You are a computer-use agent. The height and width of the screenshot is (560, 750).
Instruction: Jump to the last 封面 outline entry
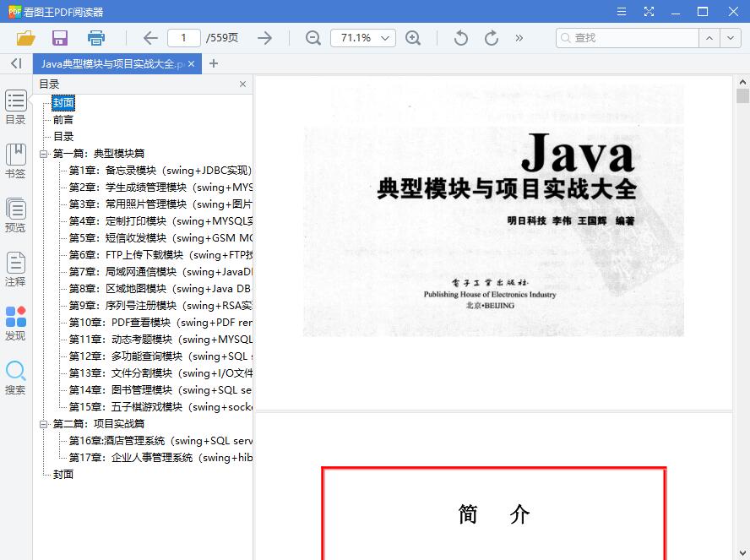(63, 475)
